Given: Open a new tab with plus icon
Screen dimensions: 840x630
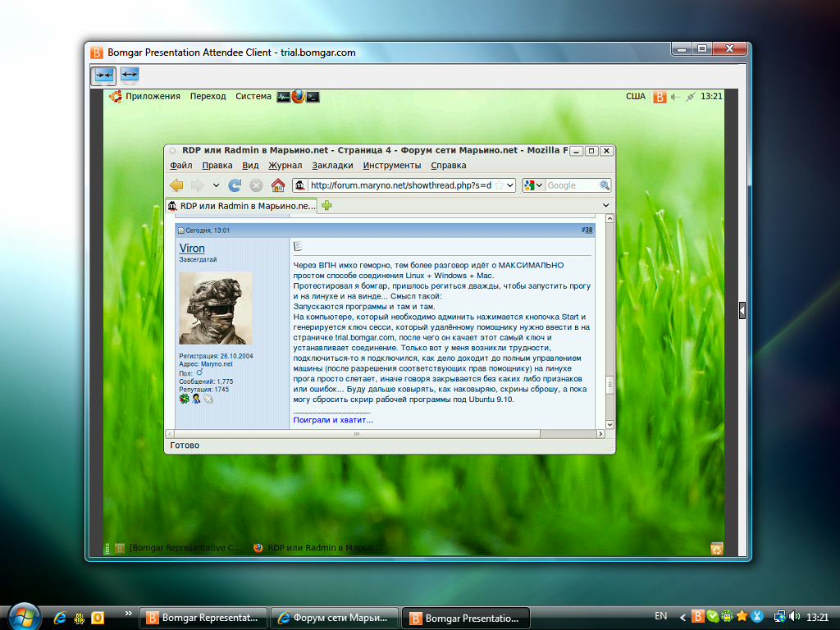Looking at the screenshot, I should [x=326, y=205].
